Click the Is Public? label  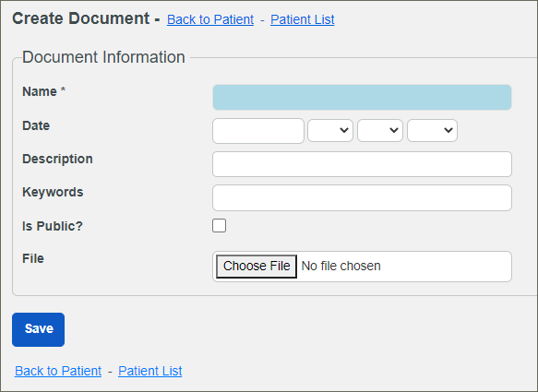pos(53,226)
